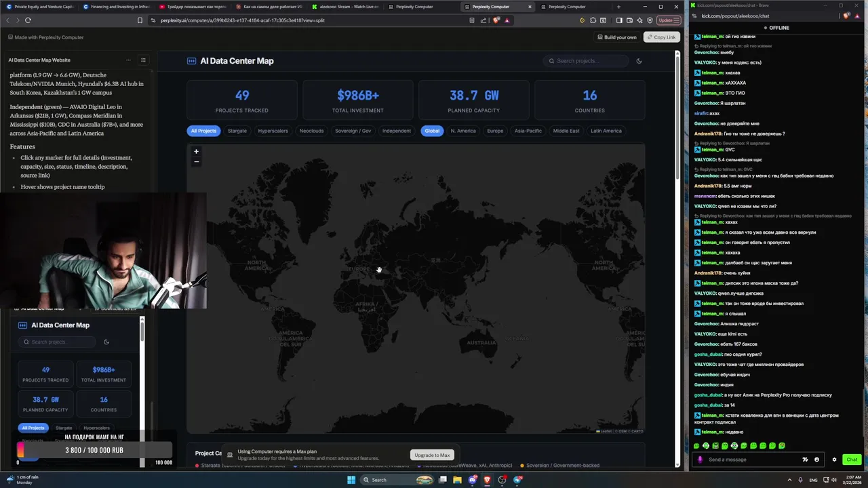Click the AI Data Center Map logo icon
The image size is (868, 488).
pyautogui.click(x=191, y=61)
